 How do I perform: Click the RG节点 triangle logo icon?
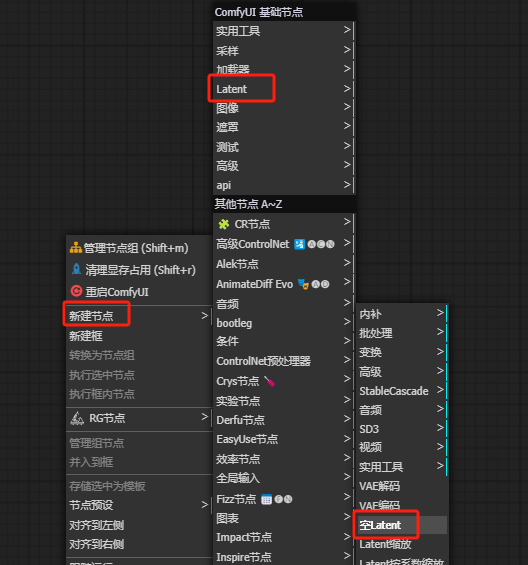(x=77, y=418)
